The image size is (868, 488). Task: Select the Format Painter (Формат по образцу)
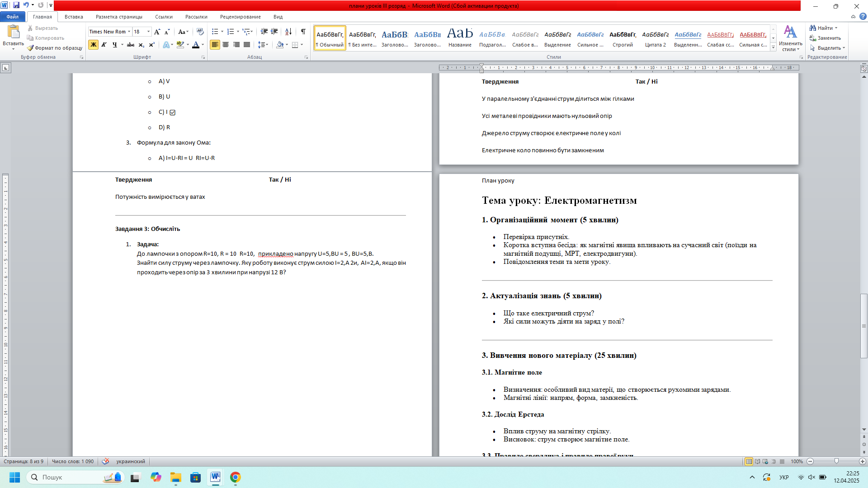coord(55,48)
